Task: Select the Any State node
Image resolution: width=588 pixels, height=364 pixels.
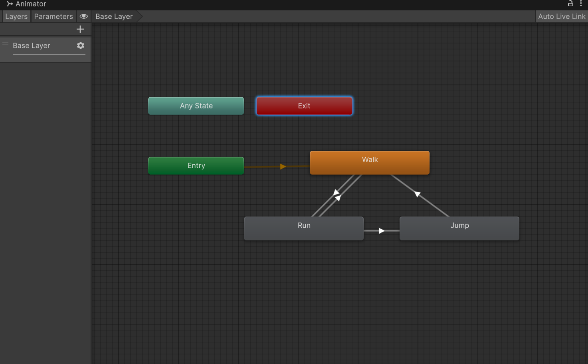Action: point(196,106)
